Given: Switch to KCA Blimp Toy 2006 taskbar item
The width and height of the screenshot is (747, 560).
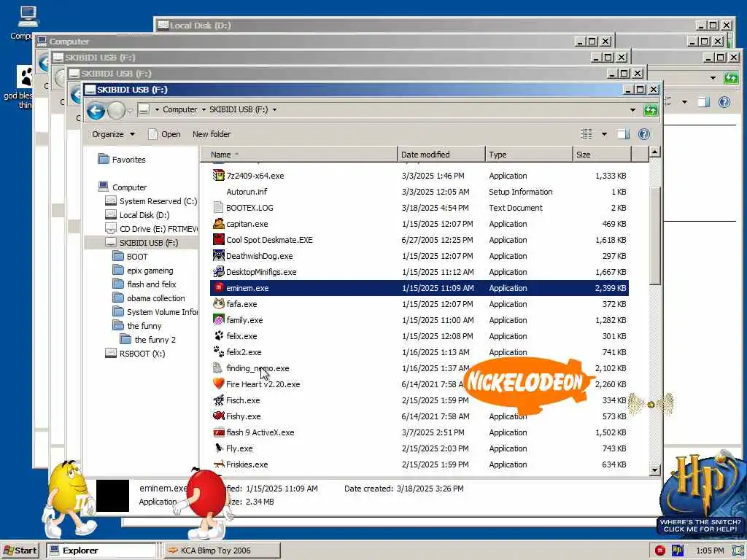Looking at the screenshot, I should coord(222,551).
